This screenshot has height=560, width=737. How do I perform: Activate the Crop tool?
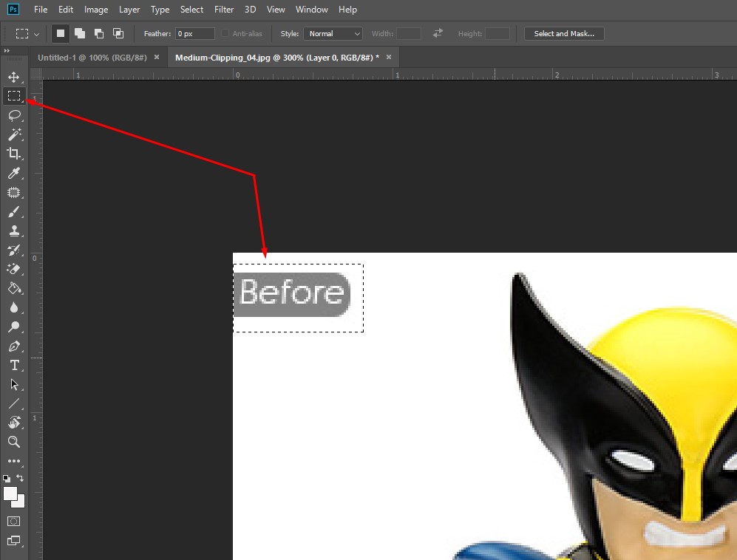[13, 154]
